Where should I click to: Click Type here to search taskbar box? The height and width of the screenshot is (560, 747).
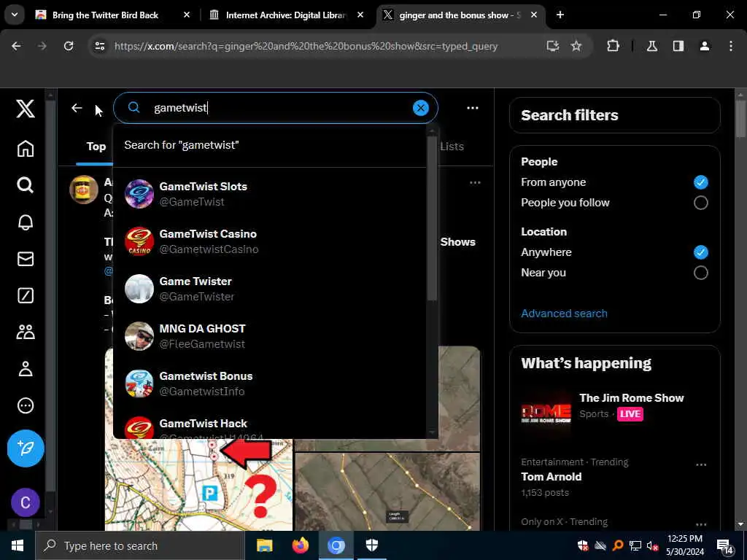tap(139, 545)
